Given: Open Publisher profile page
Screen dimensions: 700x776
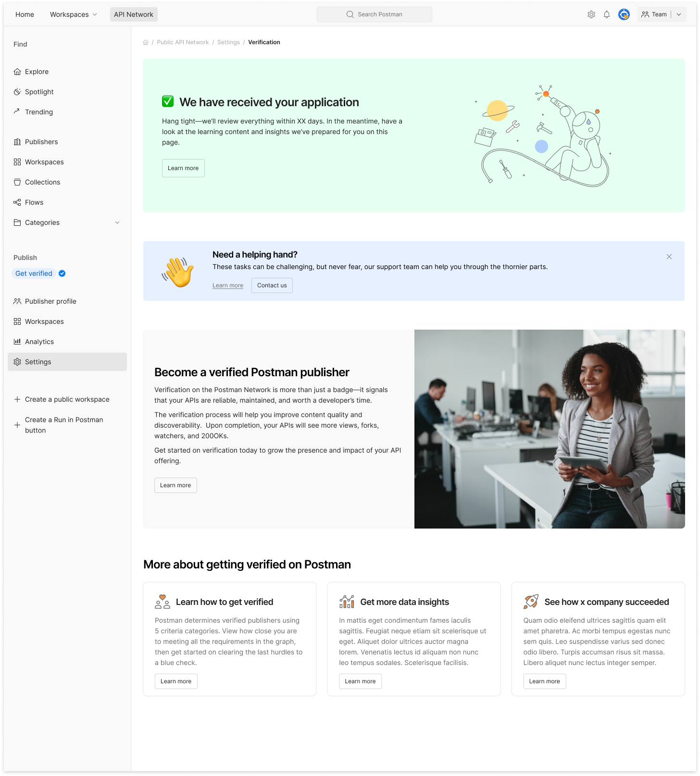Looking at the screenshot, I should [67, 301].
